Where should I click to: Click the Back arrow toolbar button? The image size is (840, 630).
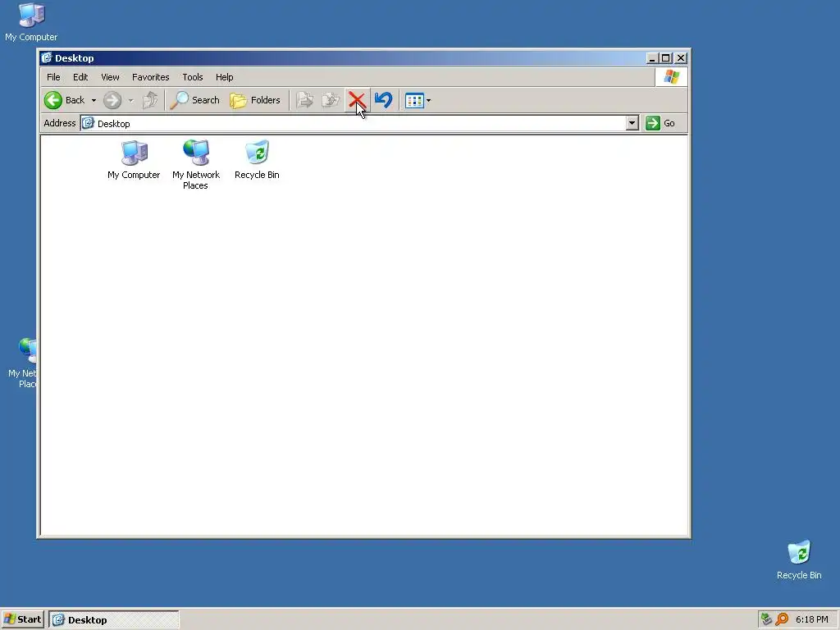click(x=65, y=100)
